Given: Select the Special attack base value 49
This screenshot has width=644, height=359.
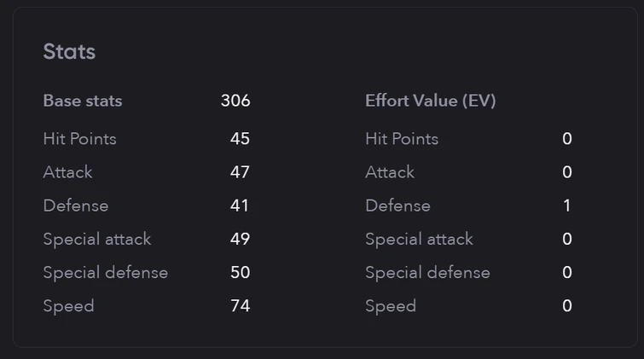Looking at the screenshot, I should [240, 239].
